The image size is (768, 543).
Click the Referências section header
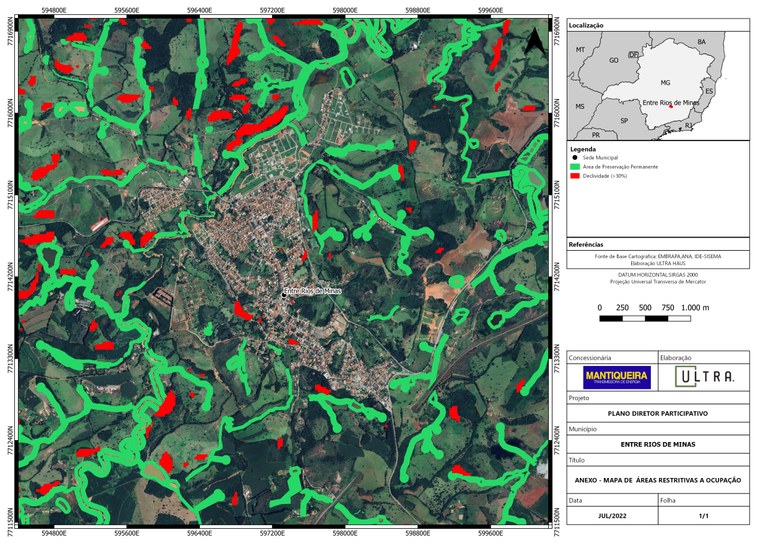coord(586,244)
